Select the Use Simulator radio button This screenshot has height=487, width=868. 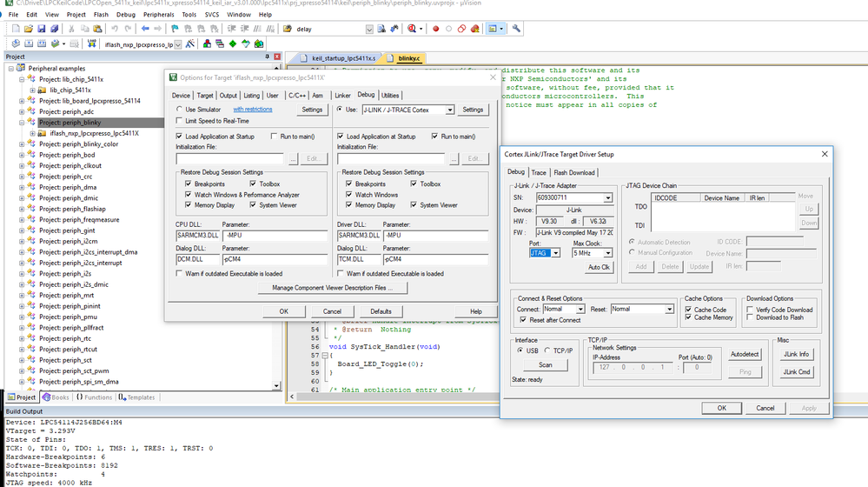[x=179, y=110]
